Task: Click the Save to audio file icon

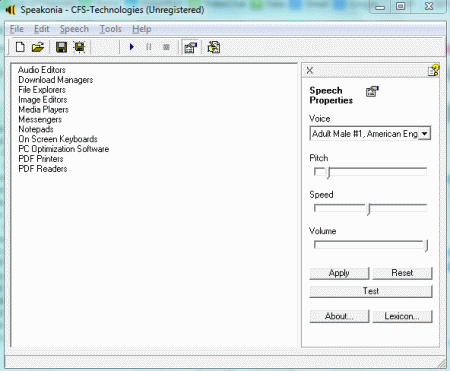Action: pos(79,47)
